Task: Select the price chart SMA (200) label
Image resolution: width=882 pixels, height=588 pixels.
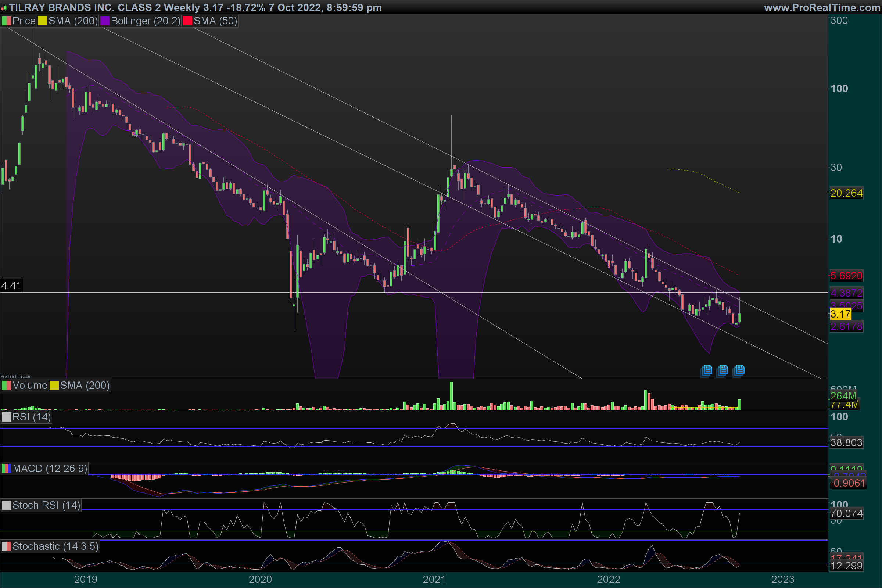Action: click(73, 21)
